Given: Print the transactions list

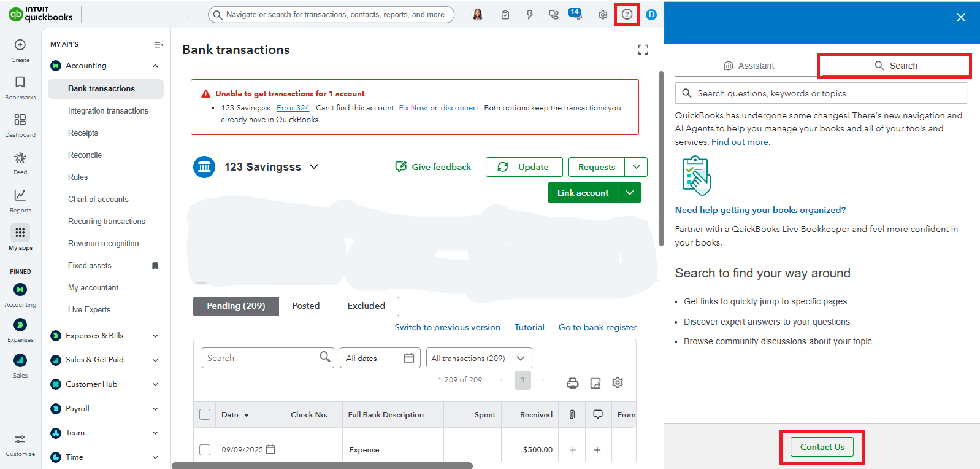Looking at the screenshot, I should click(573, 383).
